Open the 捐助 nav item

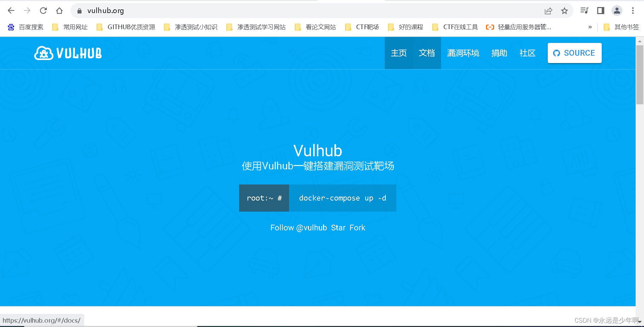(x=499, y=53)
